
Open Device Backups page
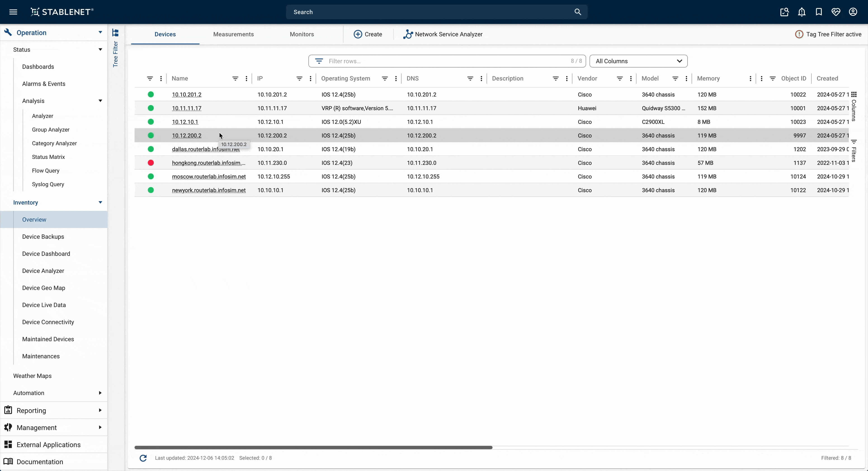click(x=43, y=237)
